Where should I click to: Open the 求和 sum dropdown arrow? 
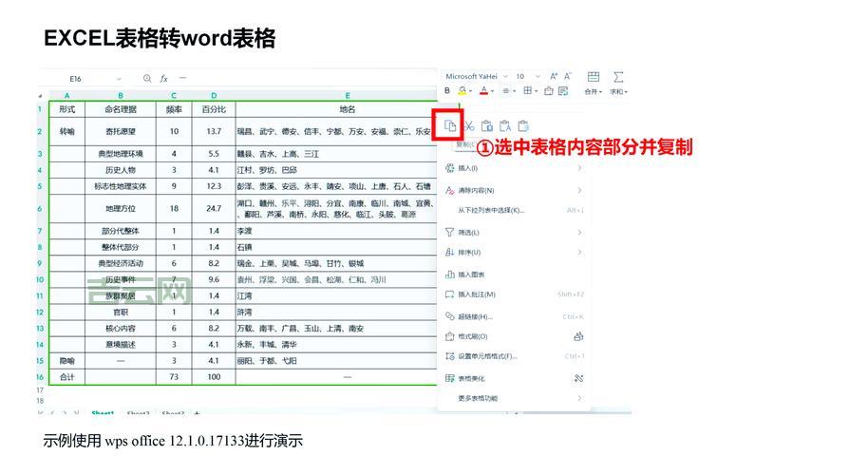(626, 92)
